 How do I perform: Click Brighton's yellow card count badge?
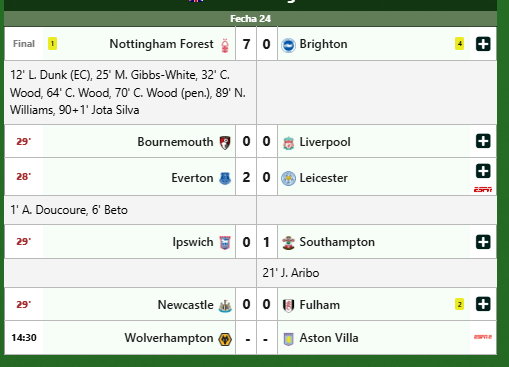(459, 44)
